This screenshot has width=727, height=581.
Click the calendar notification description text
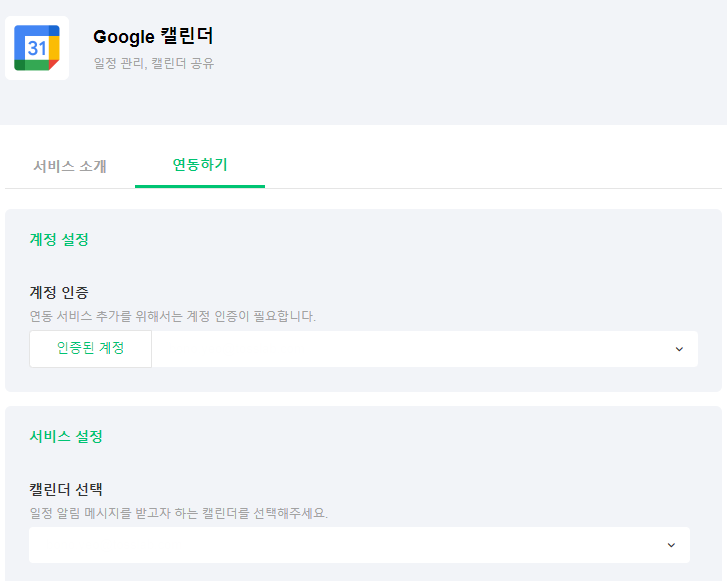click(x=178, y=513)
